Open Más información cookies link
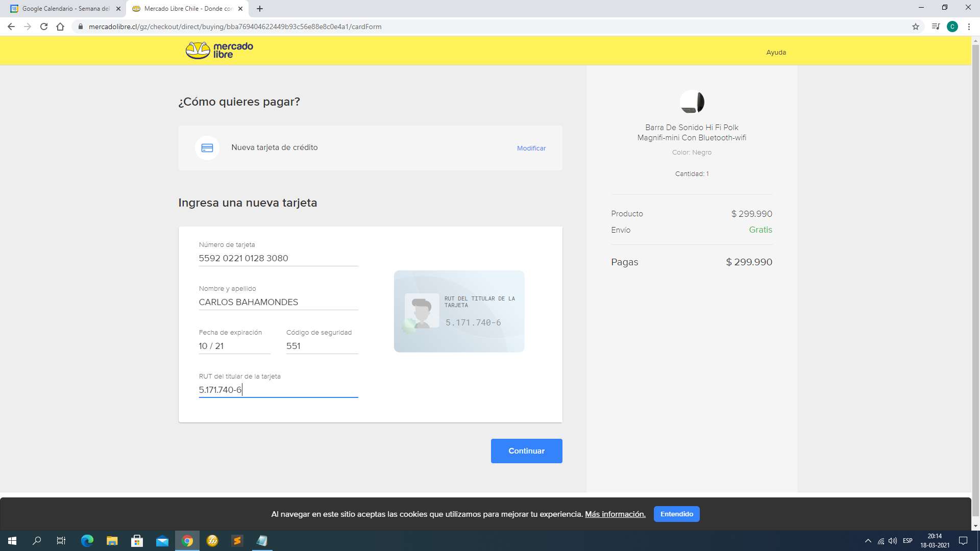Screen dimensions: 980x551 tap(615, 514)
